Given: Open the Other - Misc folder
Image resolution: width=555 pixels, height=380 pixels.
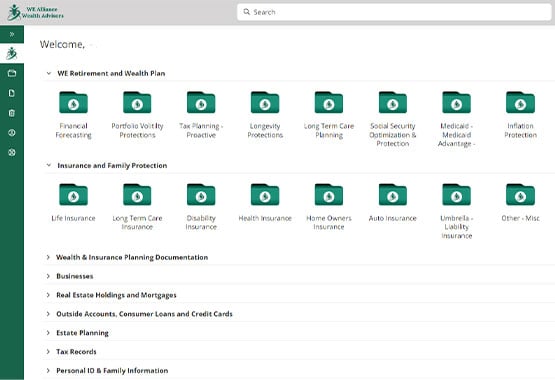Looking at the screenshot, I should (x=520, y=195).
